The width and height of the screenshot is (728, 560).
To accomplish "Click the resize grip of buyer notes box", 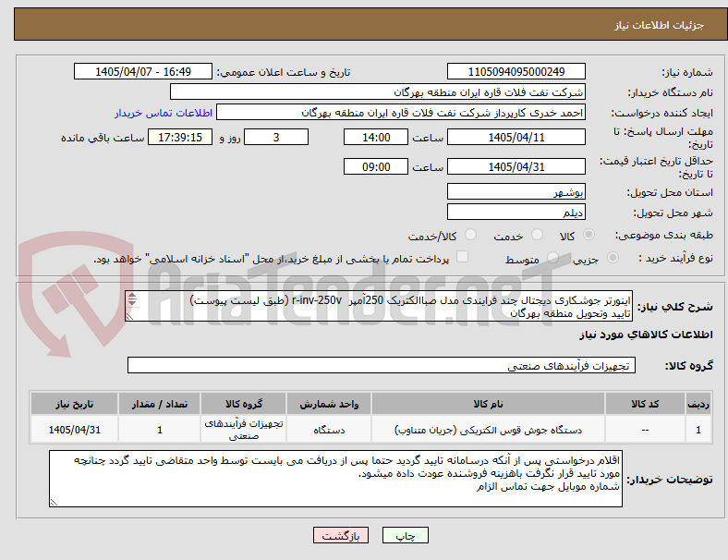I will click(x=54, y=502).
